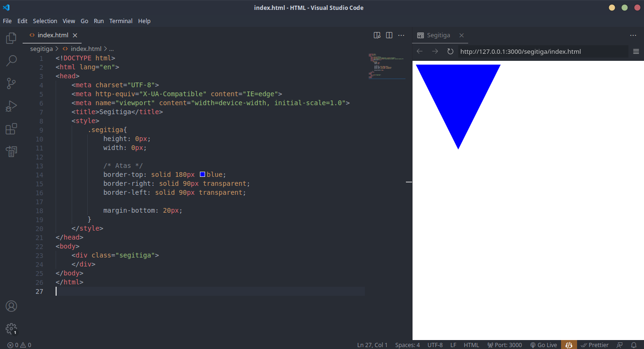Open the Go menu
The width and height of the screenshot is (644, 349).
[84, 21]
